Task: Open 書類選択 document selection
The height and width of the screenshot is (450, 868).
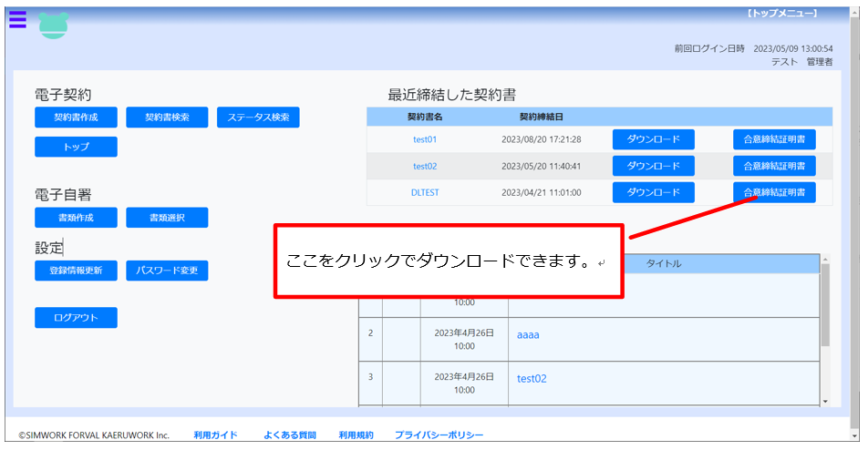Action: coord(167,218)
